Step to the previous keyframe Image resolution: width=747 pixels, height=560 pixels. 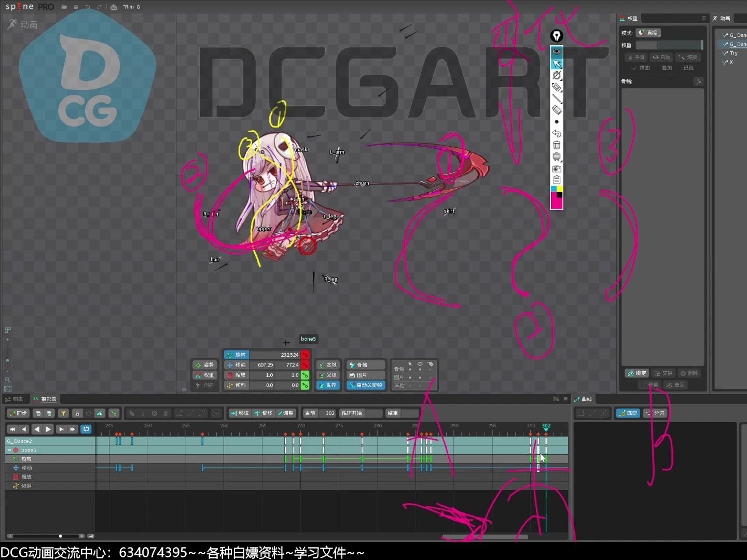24,429
